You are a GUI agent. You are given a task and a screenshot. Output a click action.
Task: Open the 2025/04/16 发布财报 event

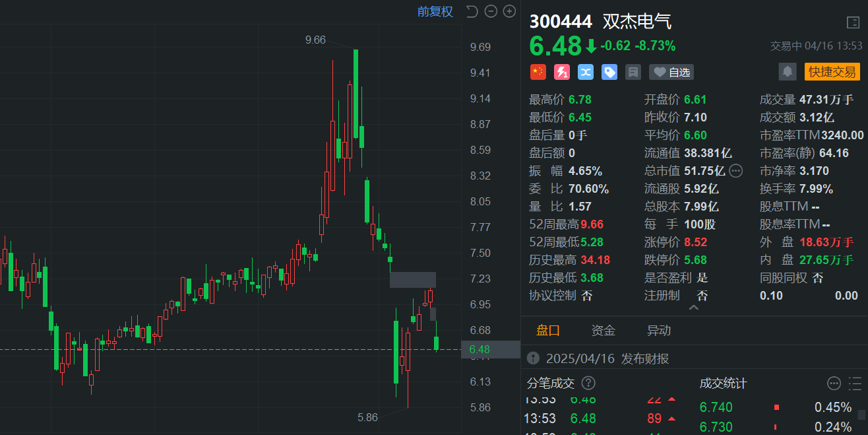(x=607, y=359)
